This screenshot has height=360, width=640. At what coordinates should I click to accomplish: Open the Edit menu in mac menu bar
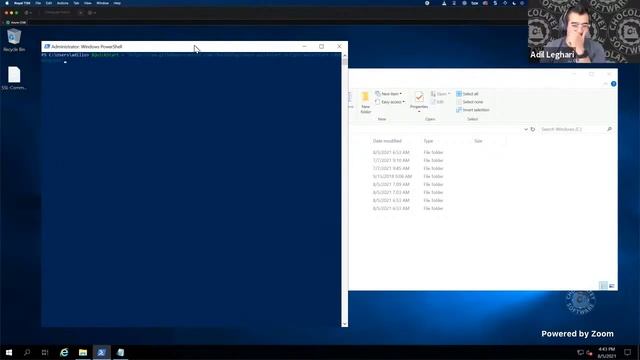click(x=49, y=3)
